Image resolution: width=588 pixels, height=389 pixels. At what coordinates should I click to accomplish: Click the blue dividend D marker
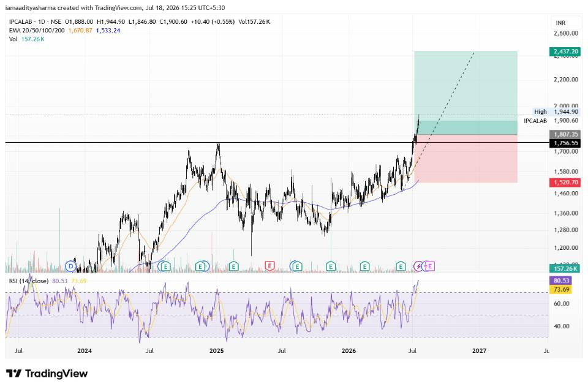(x=70, y=266)
